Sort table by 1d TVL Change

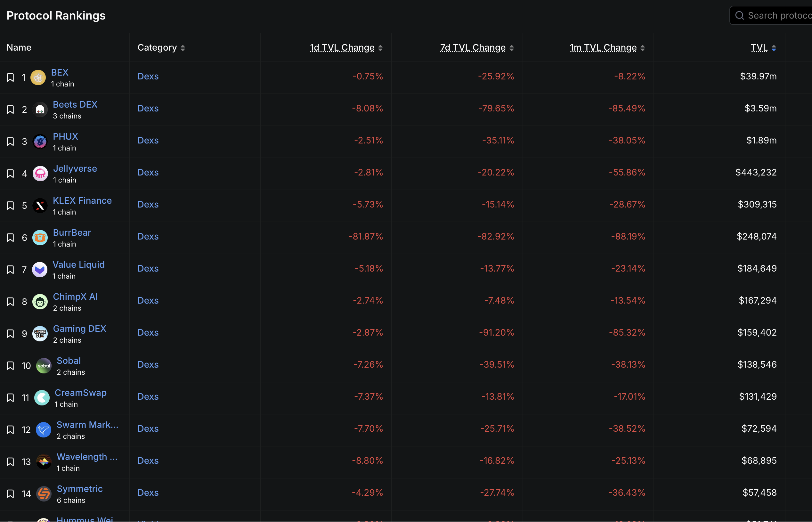(342, 48)
